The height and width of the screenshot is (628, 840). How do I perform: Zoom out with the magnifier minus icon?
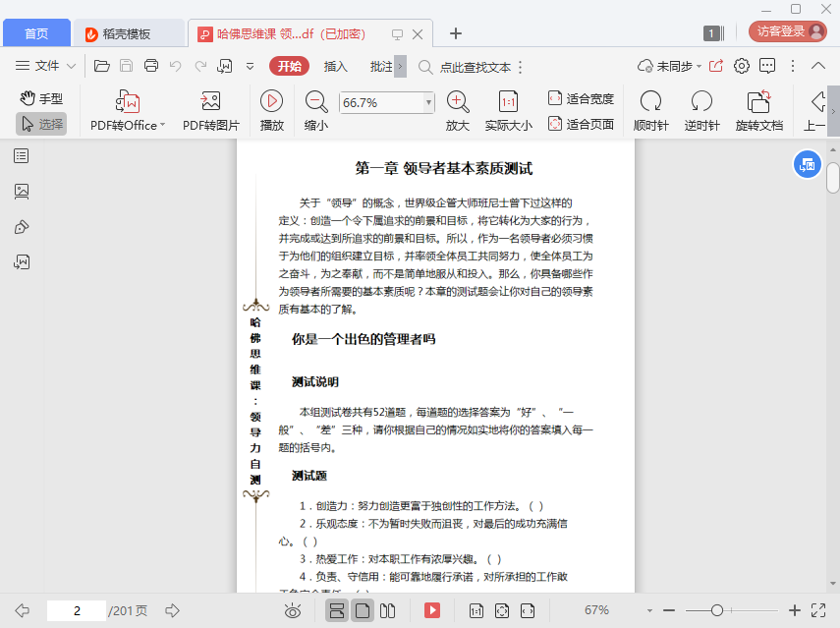pyautogui.click(x=316, y=101)
